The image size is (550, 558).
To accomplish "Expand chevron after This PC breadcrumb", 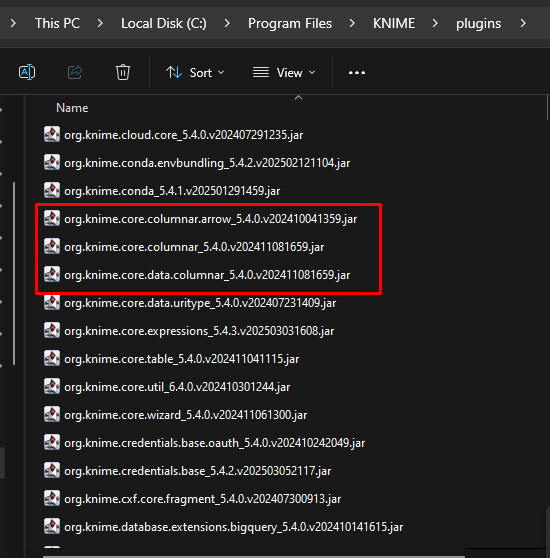I will (100, 23).
